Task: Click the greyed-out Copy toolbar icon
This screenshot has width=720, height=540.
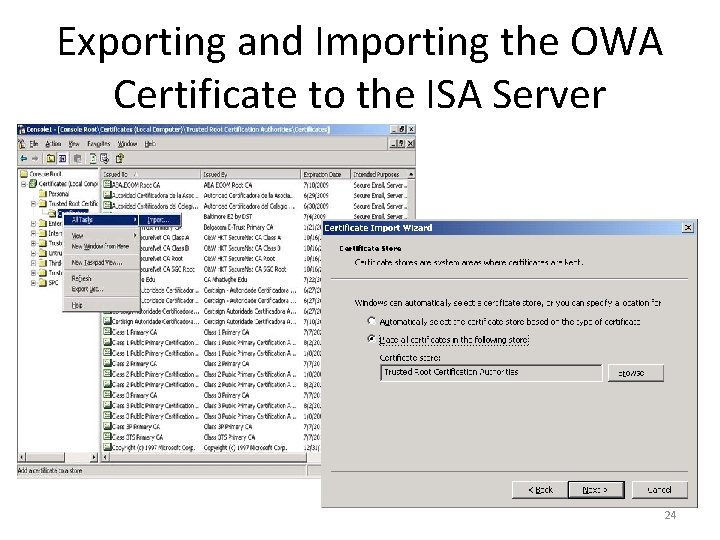Action: tap(78, 158)
